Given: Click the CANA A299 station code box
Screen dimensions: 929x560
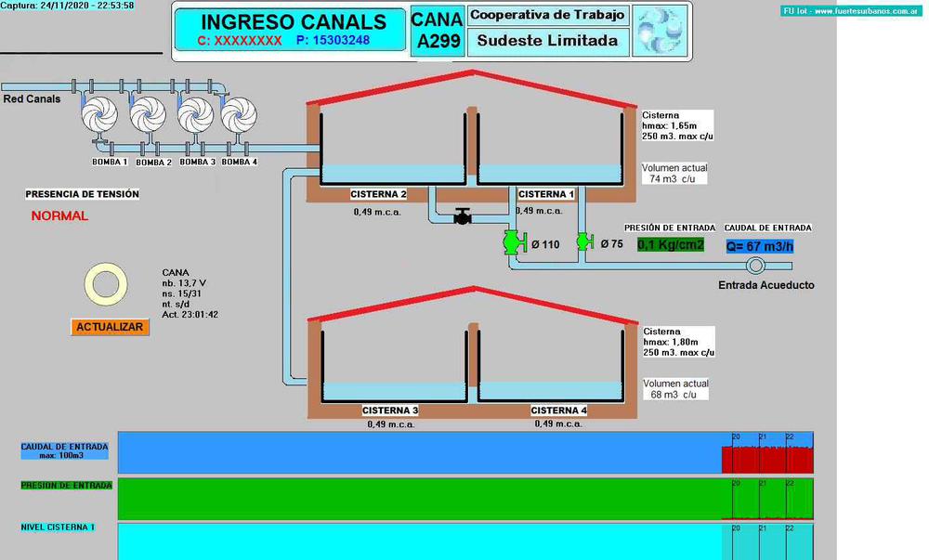Looking at the screenshot, I should click(x=438, y=31).
